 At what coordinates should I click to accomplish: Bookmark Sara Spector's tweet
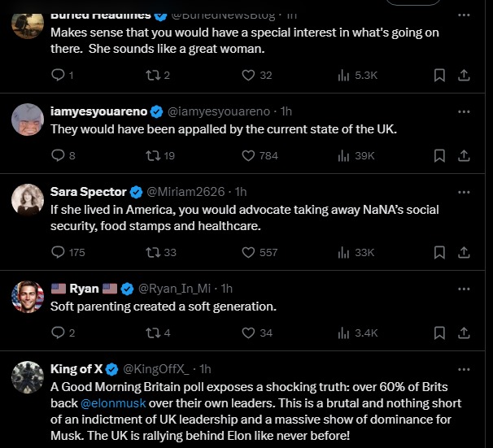pos(439,252)
